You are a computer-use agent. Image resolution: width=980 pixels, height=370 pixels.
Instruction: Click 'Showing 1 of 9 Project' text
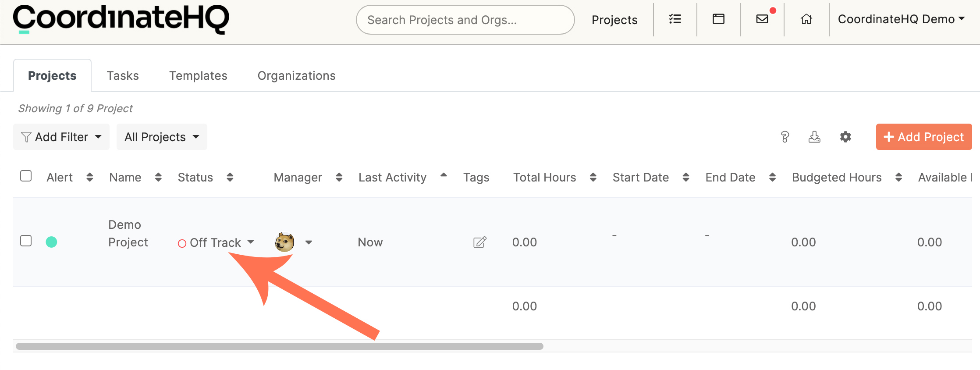[75, 108]
